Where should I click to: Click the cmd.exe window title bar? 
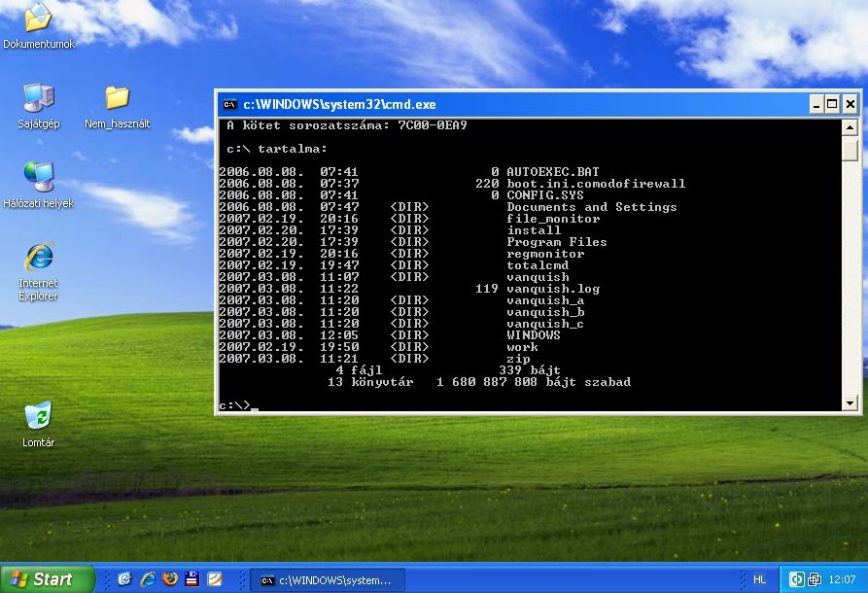click(513, 104)
